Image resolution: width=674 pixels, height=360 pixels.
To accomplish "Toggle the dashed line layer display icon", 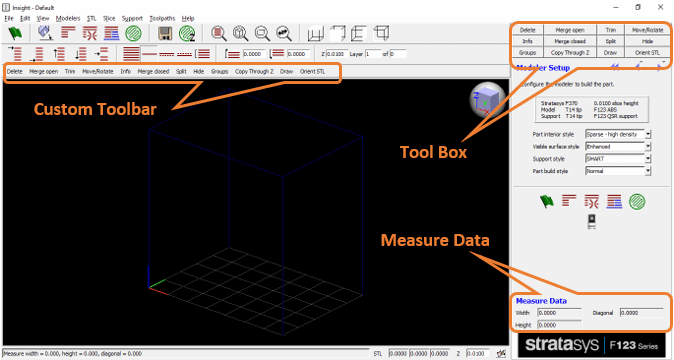I will pos(167,54).
